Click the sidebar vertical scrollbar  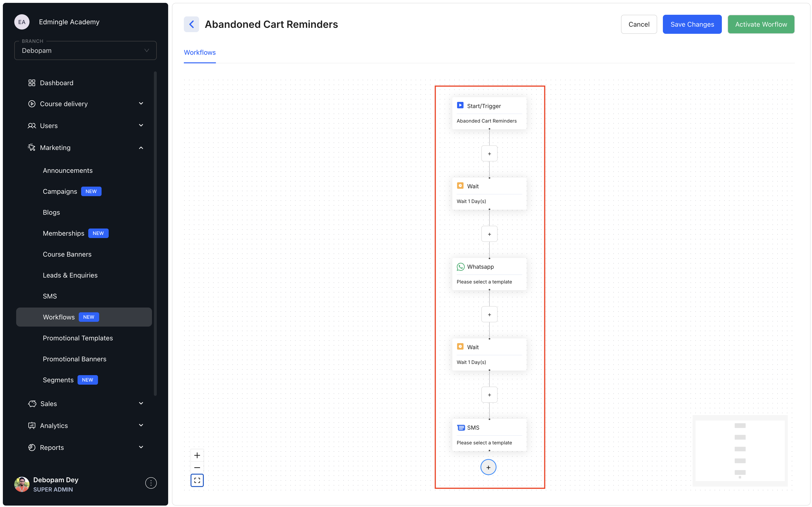155,233
